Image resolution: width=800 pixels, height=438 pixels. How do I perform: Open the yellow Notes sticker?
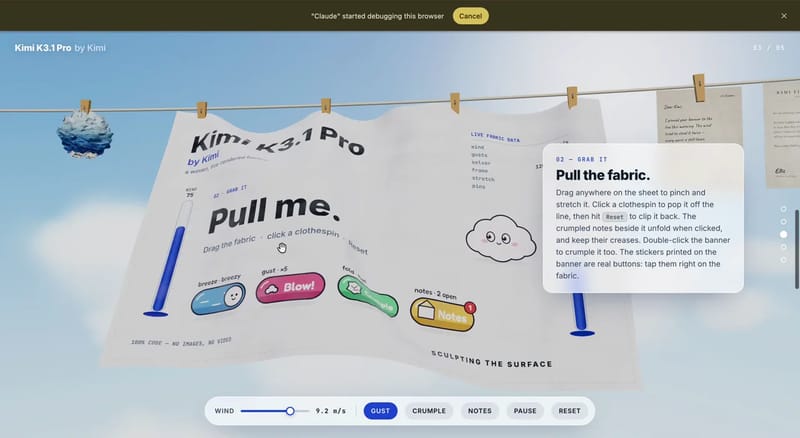point(443,314)
